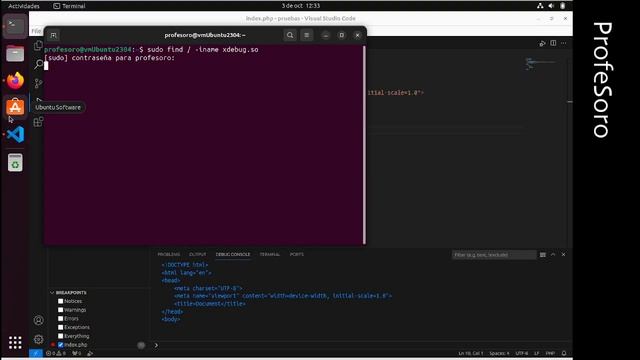This screenshot has height=360, width=640.
Task: Enable the Everything breakpoint checkbox
Action: point(60,336)
